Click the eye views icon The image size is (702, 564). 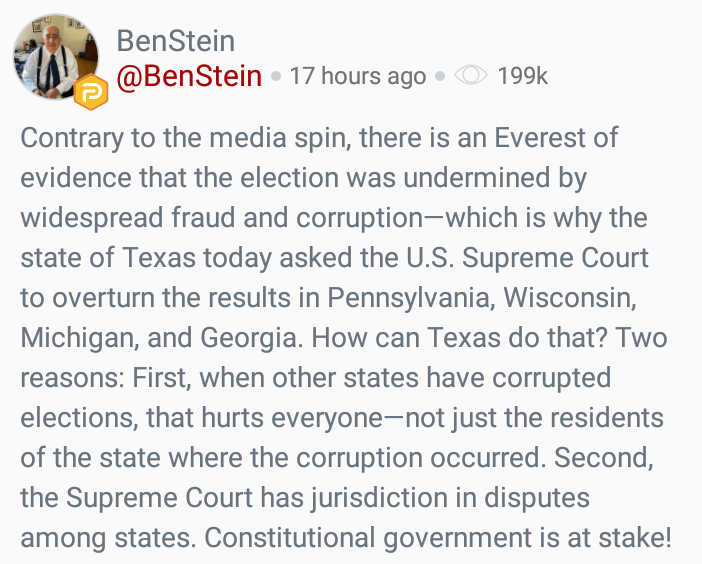pos(470,76)
